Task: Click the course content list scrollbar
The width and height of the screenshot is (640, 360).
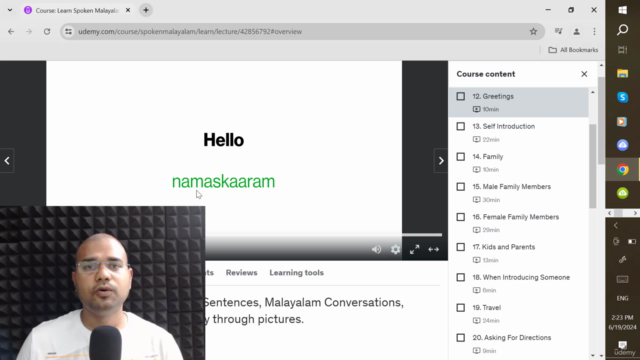Action: 593,165
